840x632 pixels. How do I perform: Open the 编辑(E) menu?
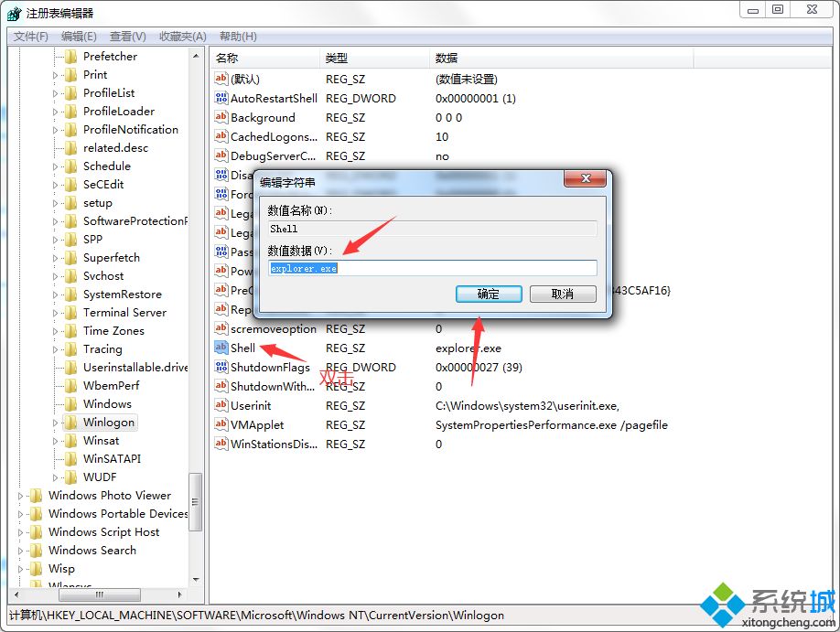(79, 37)
